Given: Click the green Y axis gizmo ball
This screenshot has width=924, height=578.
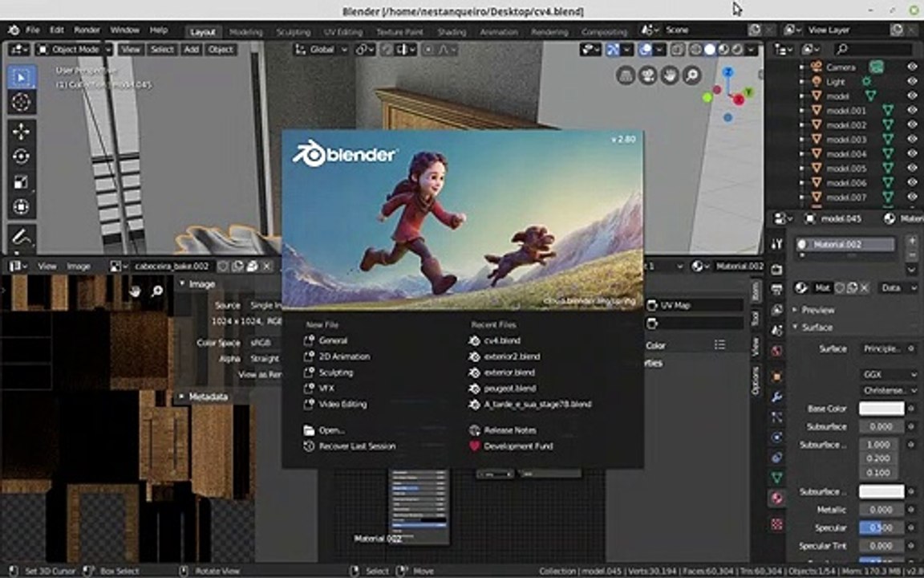Looking at the screenshot, I should (x=748, y=92).
